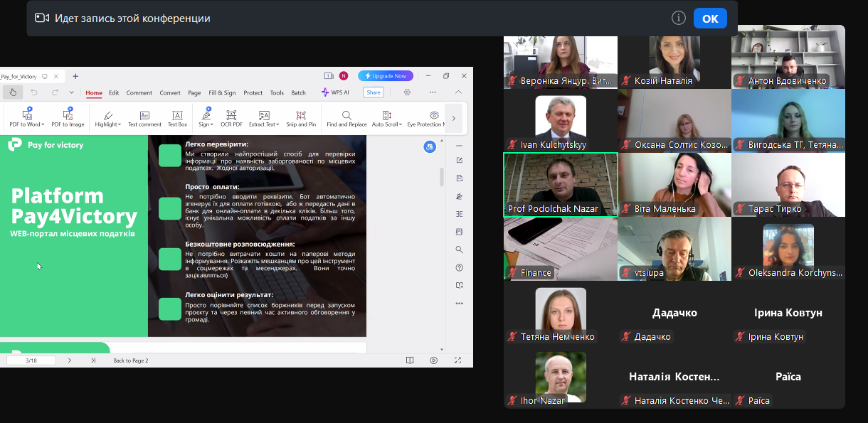Viewport: 868px width, 423px height.
Task: Open the Convert ribbon tab
Action: tap(170, 92)
